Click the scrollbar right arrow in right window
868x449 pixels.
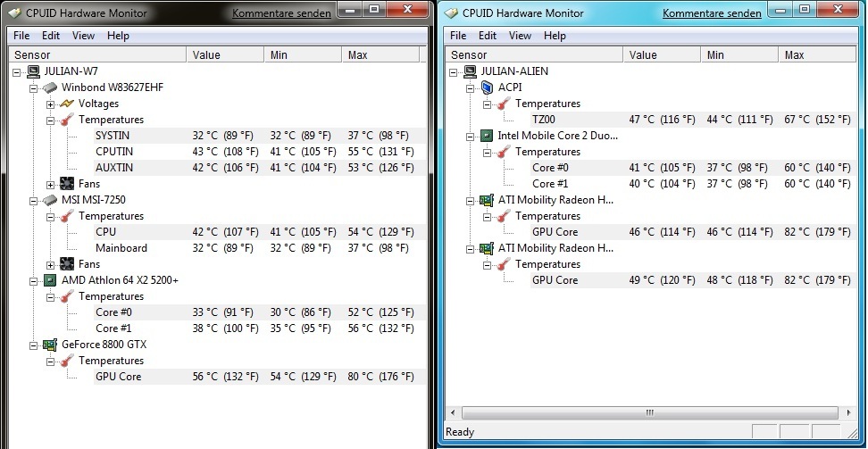coord(849,413)
